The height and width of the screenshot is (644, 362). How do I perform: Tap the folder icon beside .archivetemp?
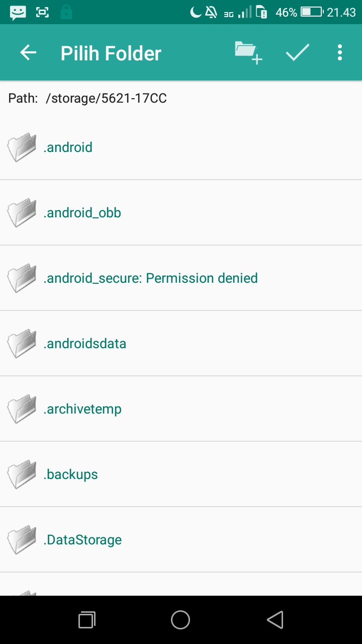pyautogui.click(x=22, y=409)
